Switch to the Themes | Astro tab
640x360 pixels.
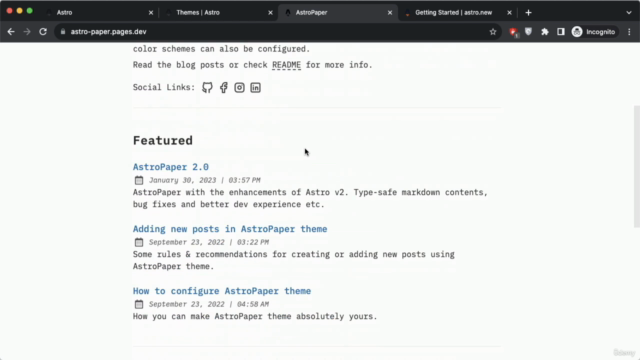point(218,13)
